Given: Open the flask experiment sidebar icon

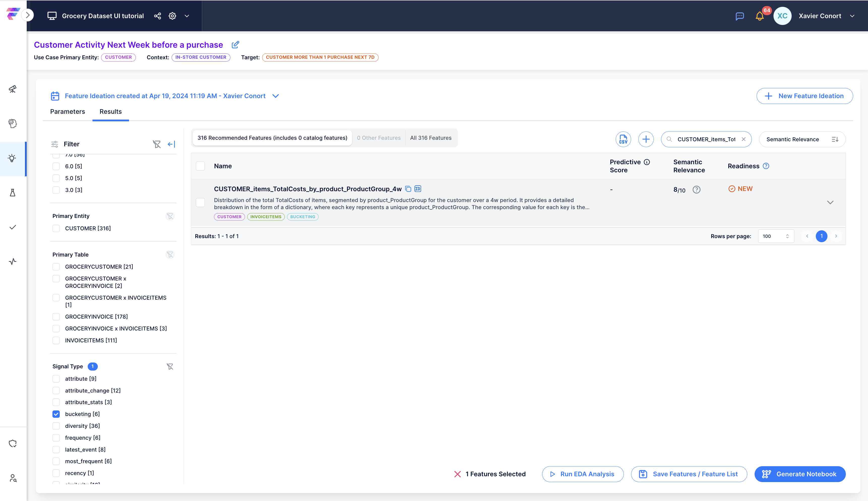Looking at the screenshot, I should coord(13,193).
